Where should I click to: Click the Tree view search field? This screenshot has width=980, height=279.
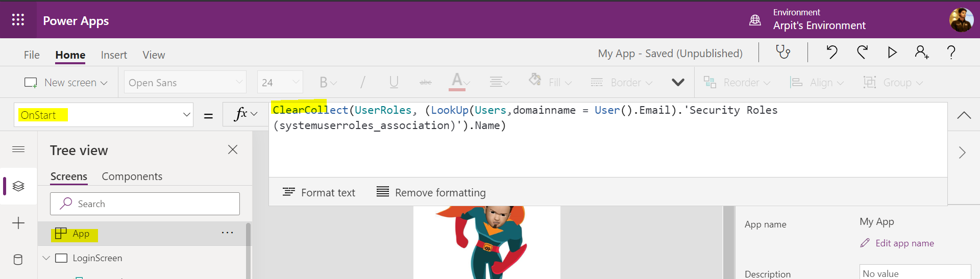tap(145, 204)
